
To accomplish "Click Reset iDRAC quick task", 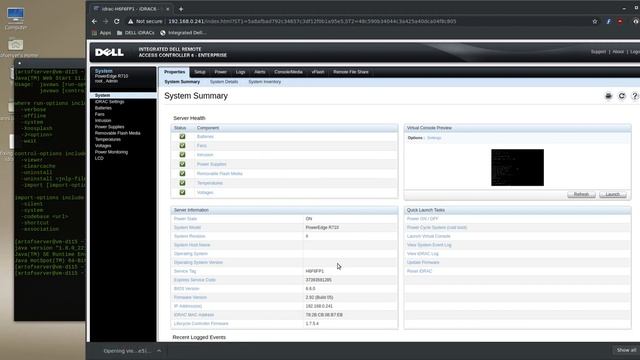I will coord(419,271).
